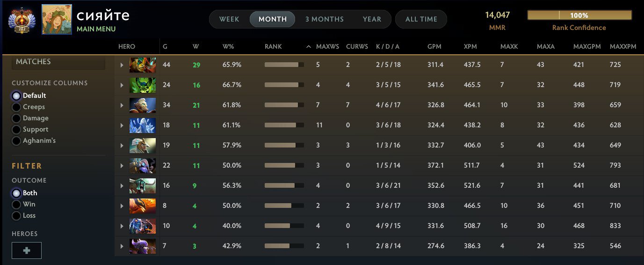Expand the hero row with 61.8% win rate
Viewport: 644px width, 265px height.
[x=122, y=105]
